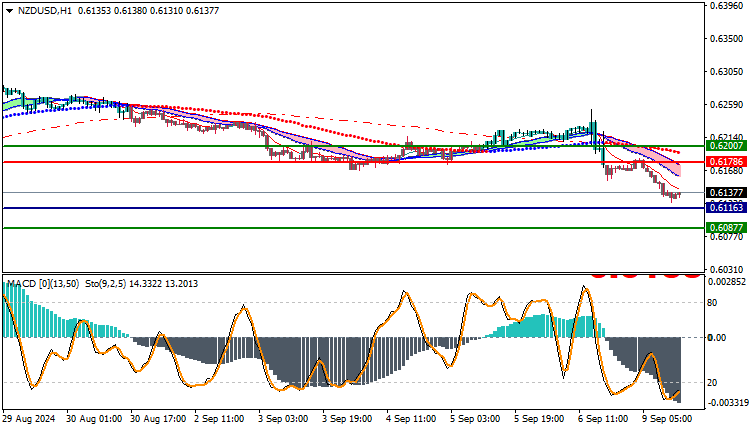The height and width of the screenshot is (430, 750).
Task: Select the 3 Sep 19:00 time axis label
Action: pyautogui.click(x=348, y=419)
